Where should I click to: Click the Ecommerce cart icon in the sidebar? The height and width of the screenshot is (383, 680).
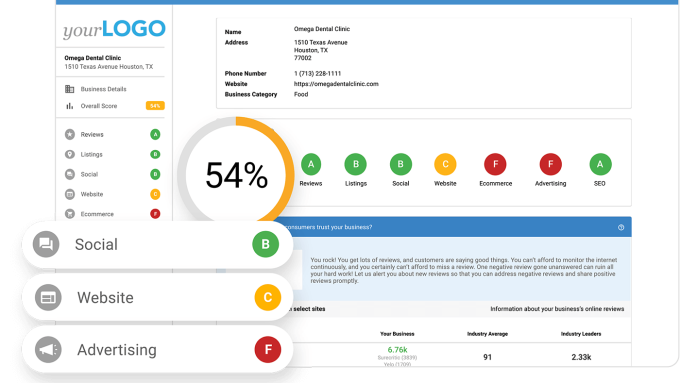[x=70, y=214]
